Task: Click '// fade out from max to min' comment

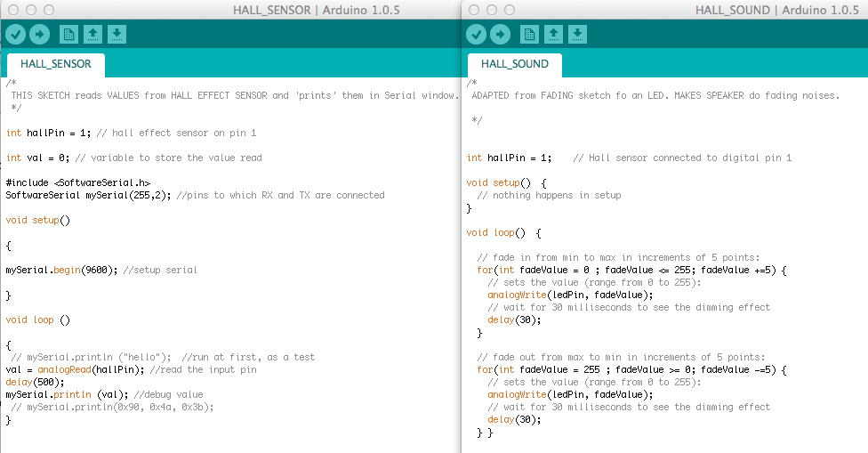Action: click(621, 357)
